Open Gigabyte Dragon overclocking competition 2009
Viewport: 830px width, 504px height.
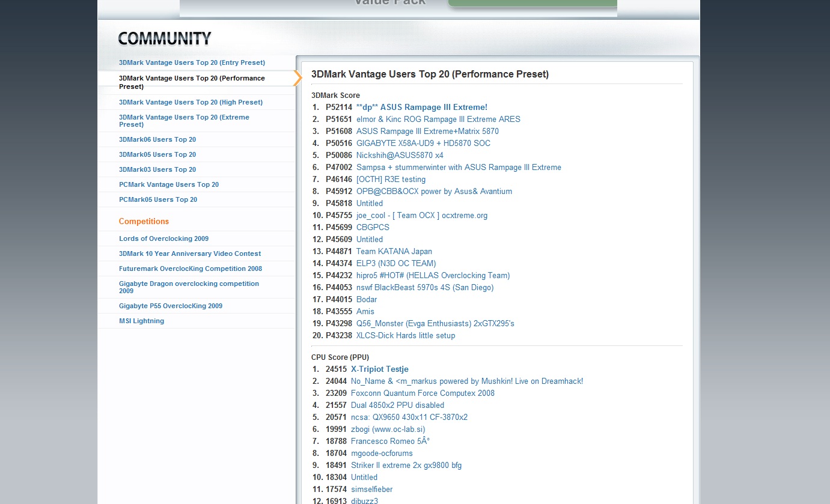(189, 287)
